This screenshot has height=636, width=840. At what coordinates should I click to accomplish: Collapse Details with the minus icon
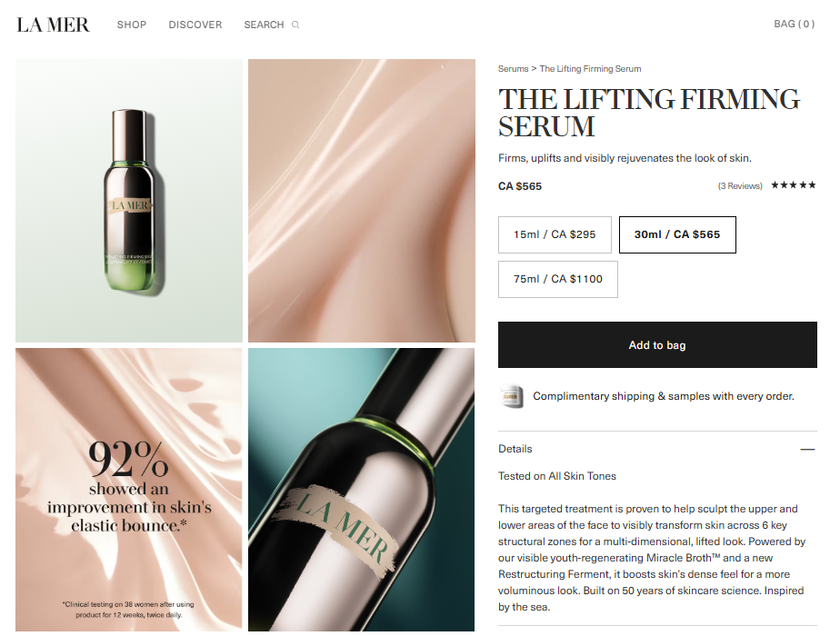[807, 449]
